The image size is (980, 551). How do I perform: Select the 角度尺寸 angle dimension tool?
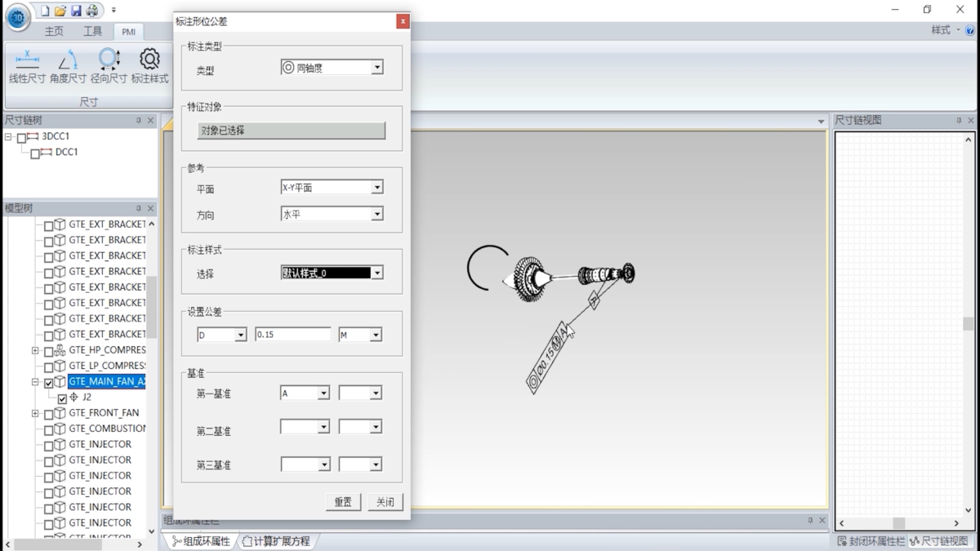click(x=68, y=67)
